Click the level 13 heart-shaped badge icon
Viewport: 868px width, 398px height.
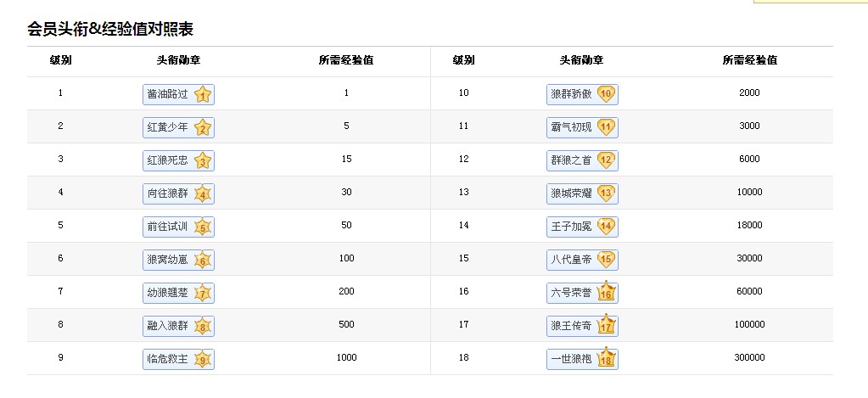pos(606,193)
